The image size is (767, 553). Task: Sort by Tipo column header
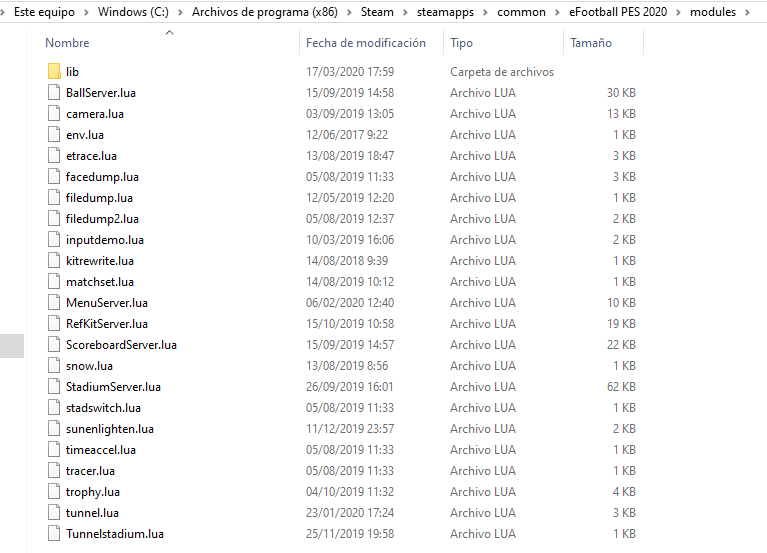pos(461,43)
